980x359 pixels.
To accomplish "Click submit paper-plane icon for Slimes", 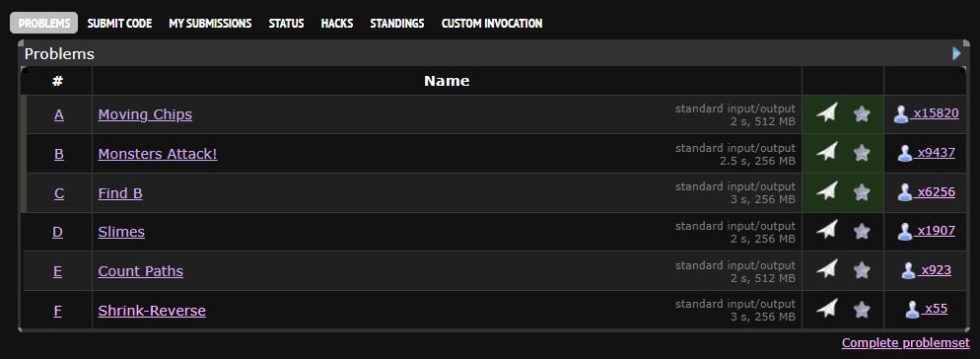I will click(x=826, y=230).
